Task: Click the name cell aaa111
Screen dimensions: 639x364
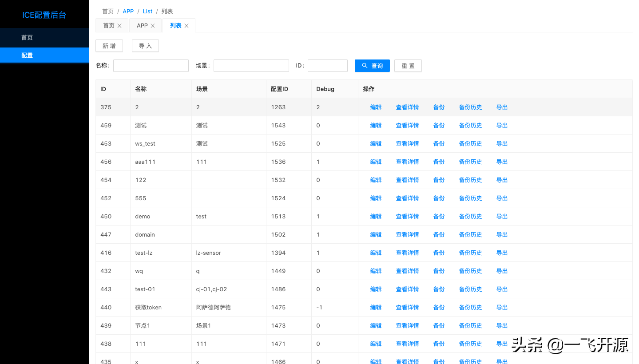Action: point(145,162)
